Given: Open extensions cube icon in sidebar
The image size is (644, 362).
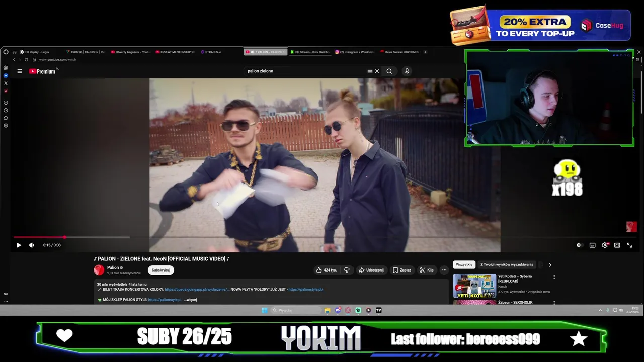Looking at the screenshot, I should pyautogui.click(x=6, y=118).
